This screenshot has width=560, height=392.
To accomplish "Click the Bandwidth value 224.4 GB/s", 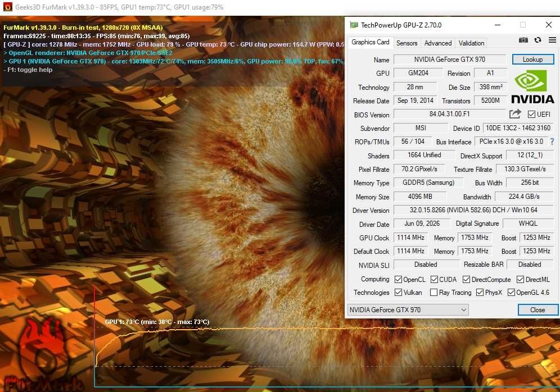I will (x=524, y=196).
